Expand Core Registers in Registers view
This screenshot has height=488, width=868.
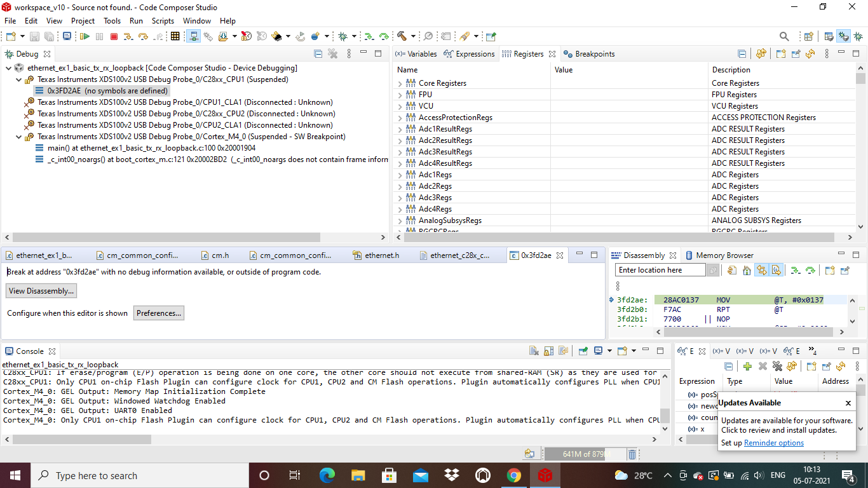(x=400, y=83)
